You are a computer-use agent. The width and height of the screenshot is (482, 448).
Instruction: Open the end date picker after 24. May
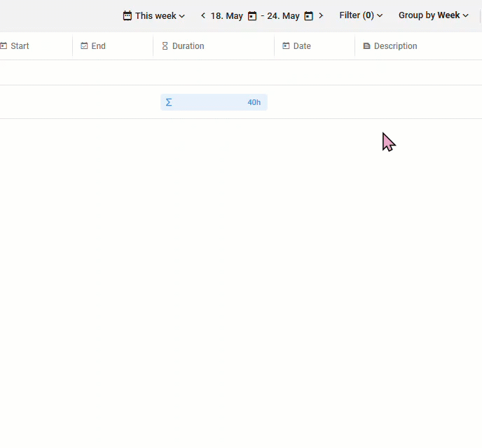pos(308,16)
